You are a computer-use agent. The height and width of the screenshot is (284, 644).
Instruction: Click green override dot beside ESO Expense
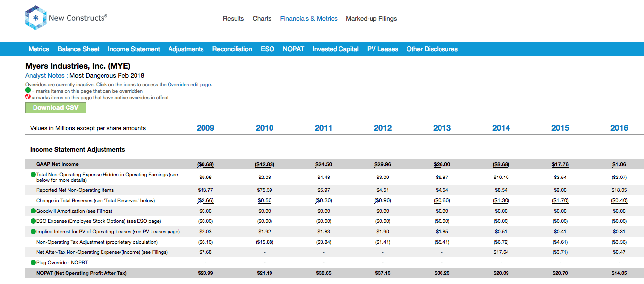tap(33, 221)
